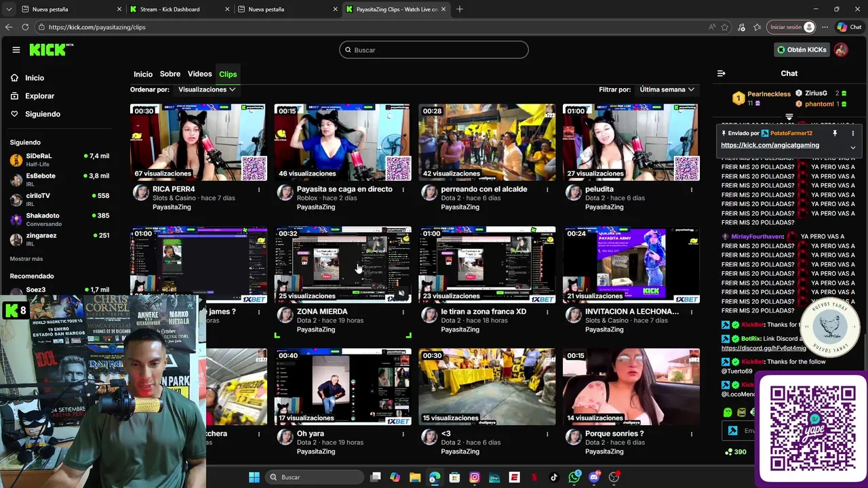
Task: Open OBS Studio from the taskbar
Action: [x=614, y=477]
